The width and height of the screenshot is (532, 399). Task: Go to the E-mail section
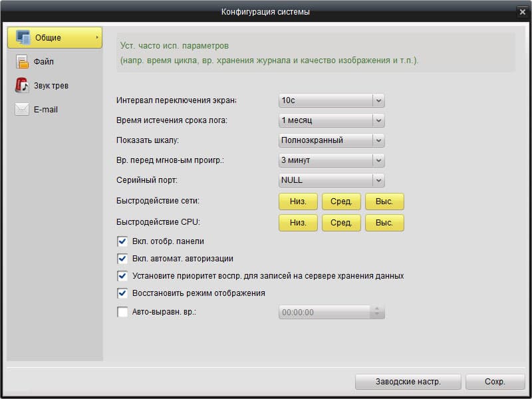(55, 110)
